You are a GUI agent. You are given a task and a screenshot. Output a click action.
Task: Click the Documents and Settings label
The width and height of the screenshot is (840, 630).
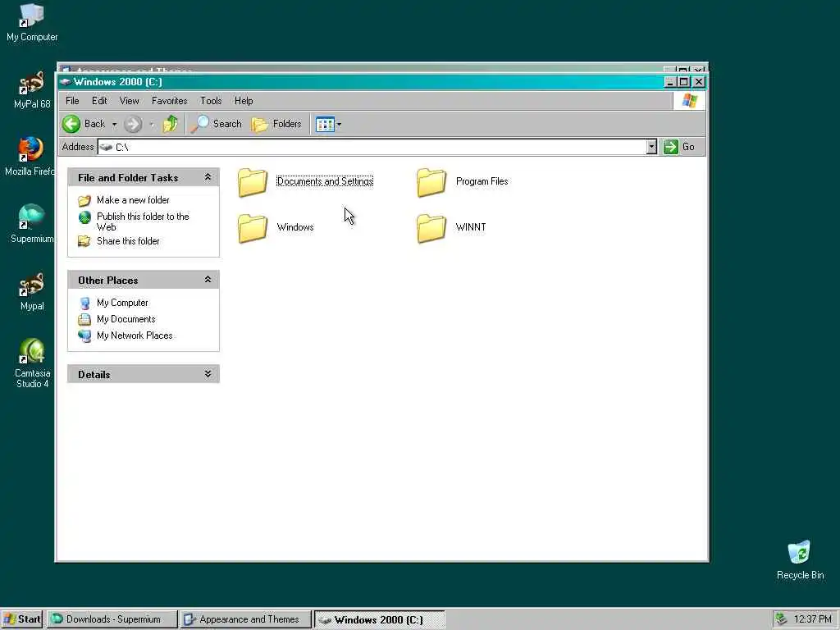point(325,181)
